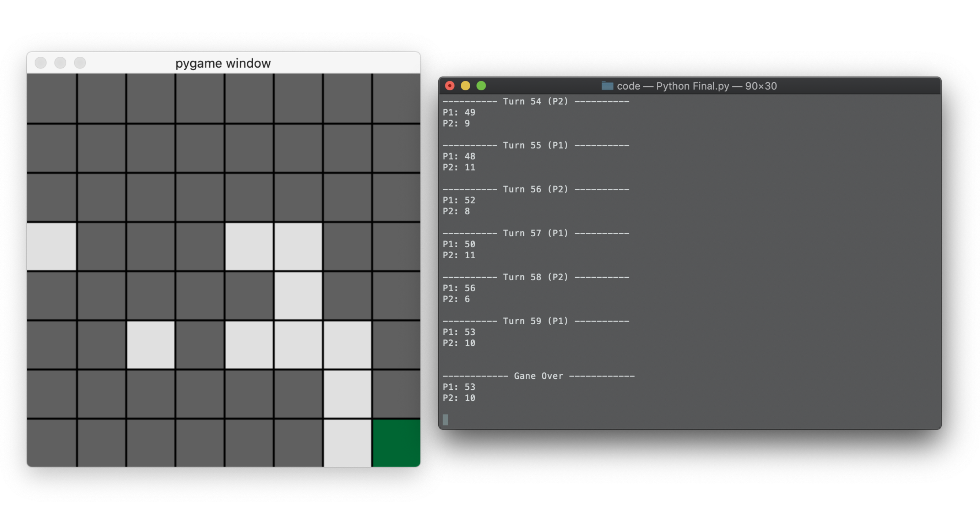The width and height of the screenshot is (980, 529).
Task: Click the 'pygame window' title text
Action: pyautogui.click(x=223, y=63)
